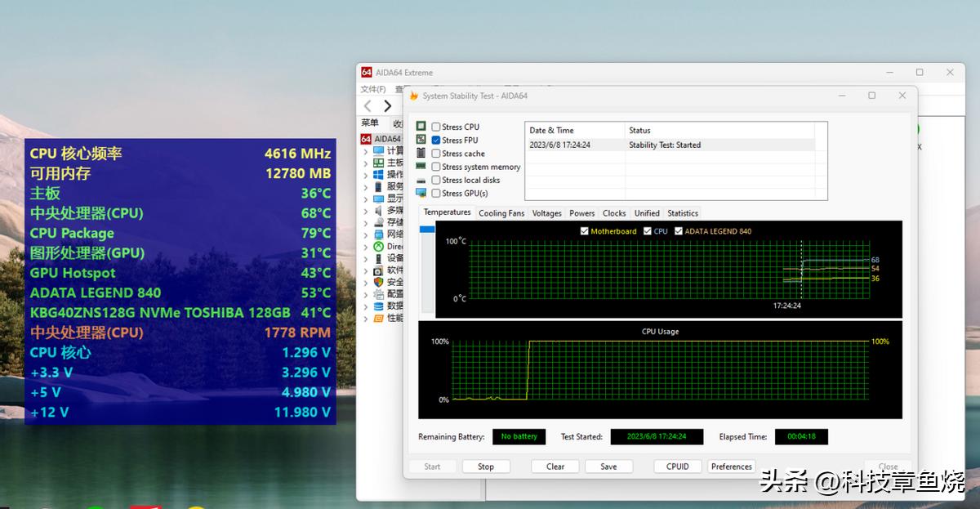The width and height of the screenshot is (980, 509).
Task: Click the CPU chip icon beside Stress CPU
Action: click(421, 127)
